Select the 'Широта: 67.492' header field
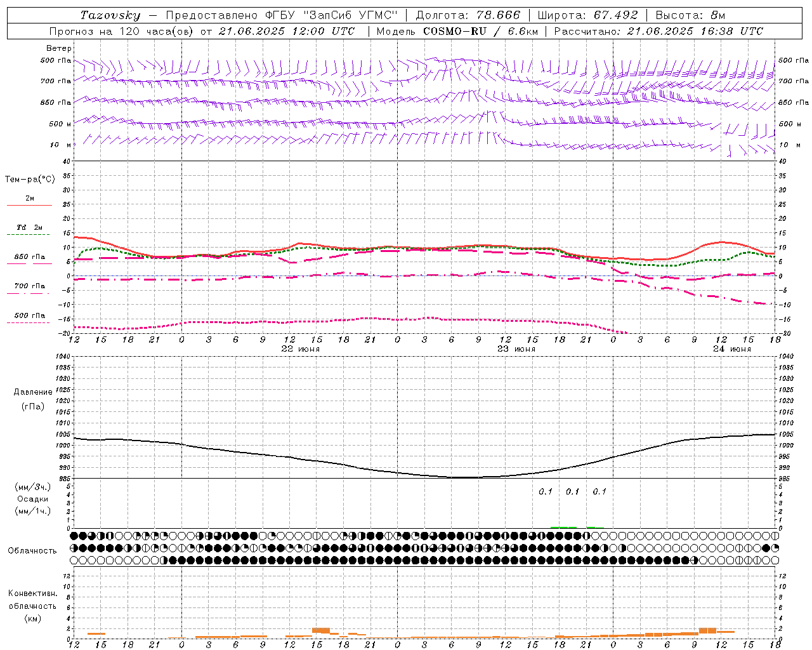Image resolution: width=812 pixels, height=650 pixels. pos(587,15)
